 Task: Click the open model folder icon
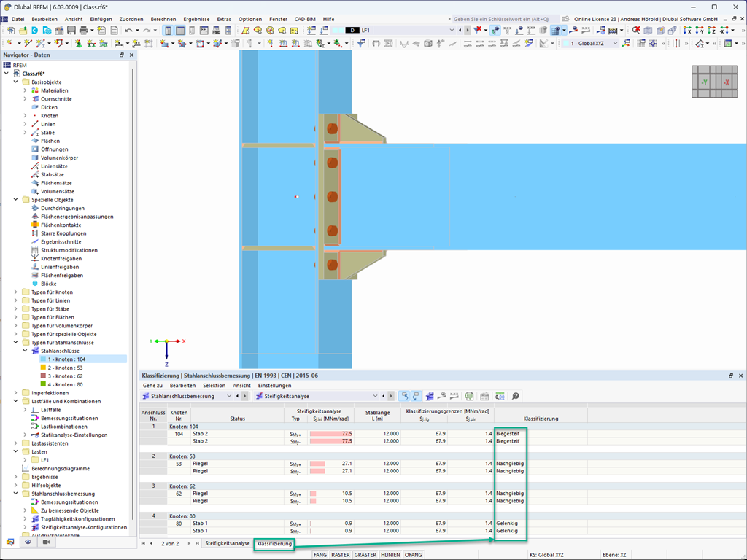point(23,31)
